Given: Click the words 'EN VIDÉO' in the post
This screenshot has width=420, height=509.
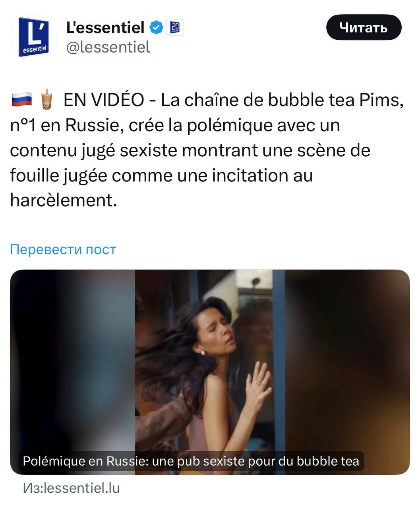Looking at the screenshot, I should pos(104,100).
